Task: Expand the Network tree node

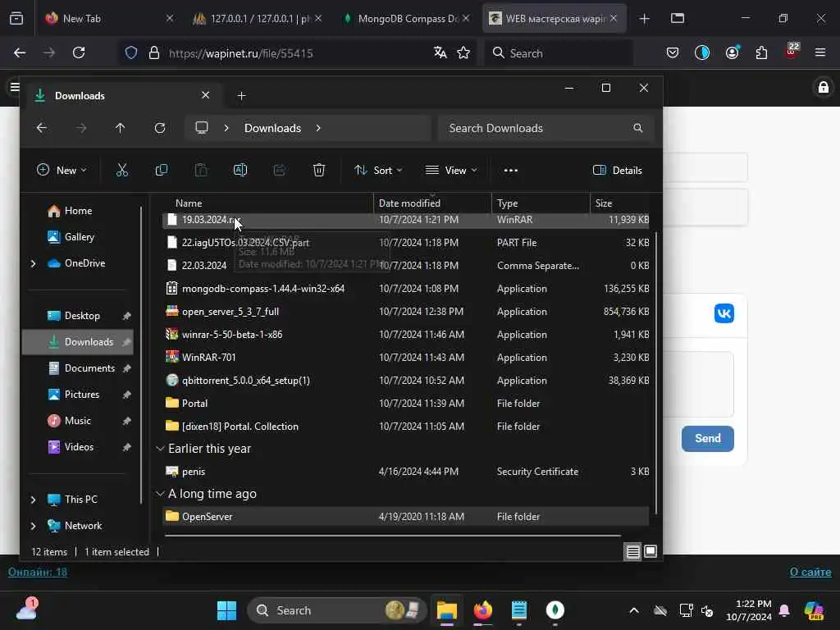Action: (33, 526)
